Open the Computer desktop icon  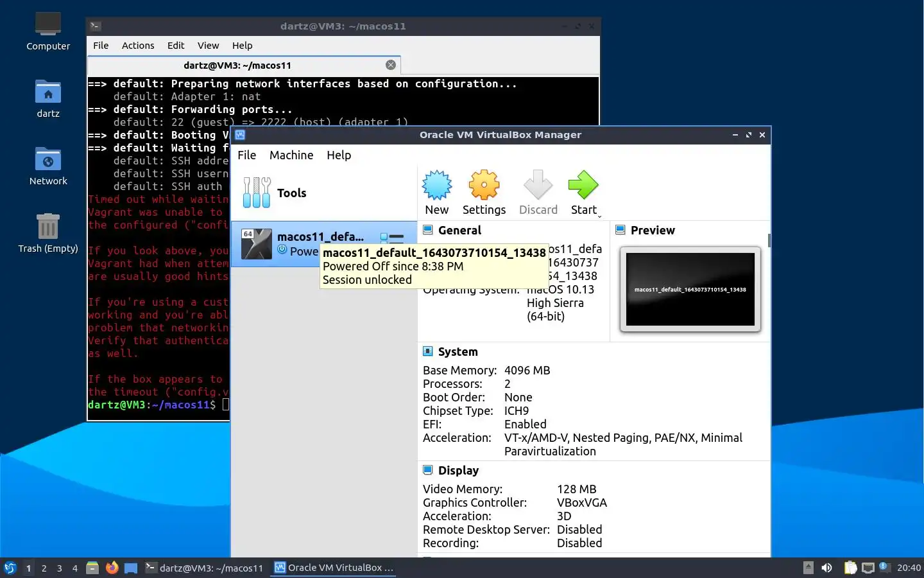(48, 31)
